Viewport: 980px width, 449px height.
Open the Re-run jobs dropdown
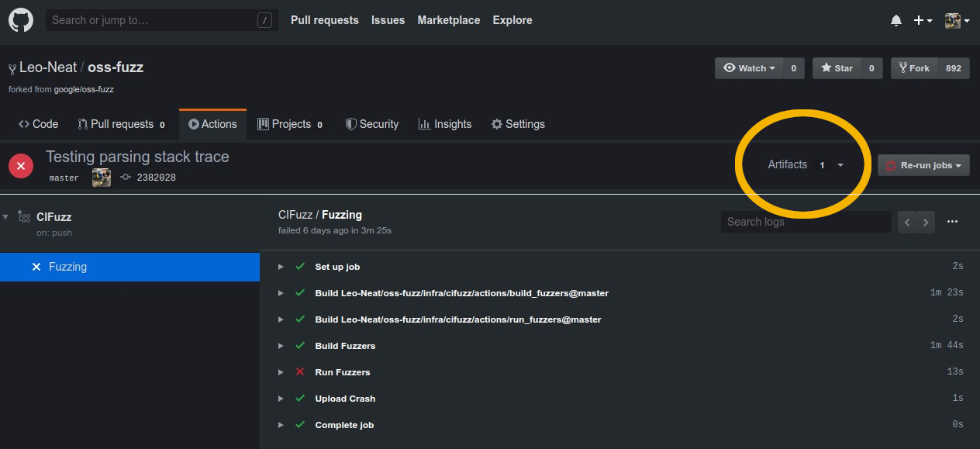point(923,165)
